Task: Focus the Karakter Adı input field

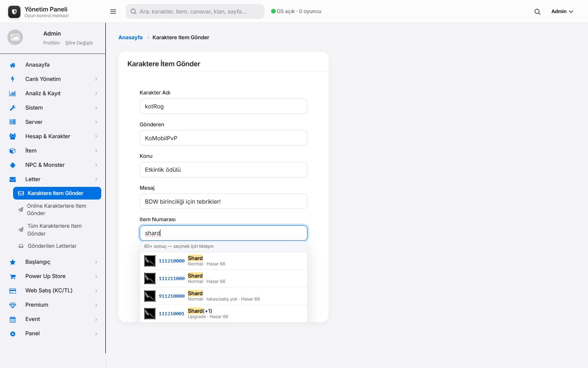Action: (223, 106)
